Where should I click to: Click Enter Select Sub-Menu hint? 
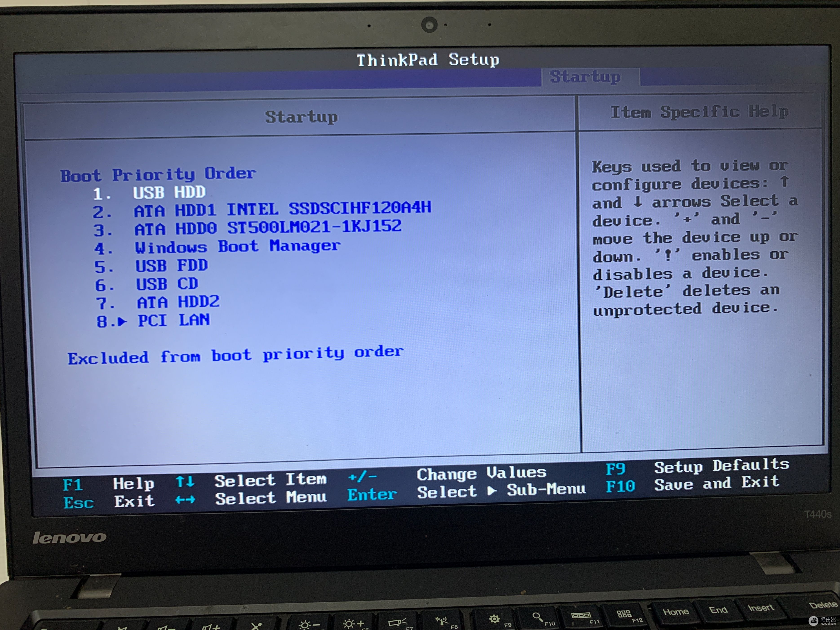click(372, 495)
